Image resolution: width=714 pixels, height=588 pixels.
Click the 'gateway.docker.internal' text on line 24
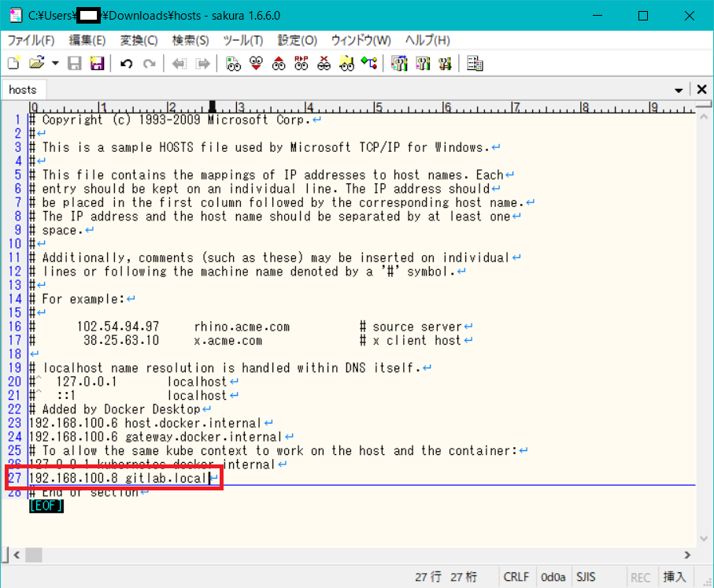(204, 437)
